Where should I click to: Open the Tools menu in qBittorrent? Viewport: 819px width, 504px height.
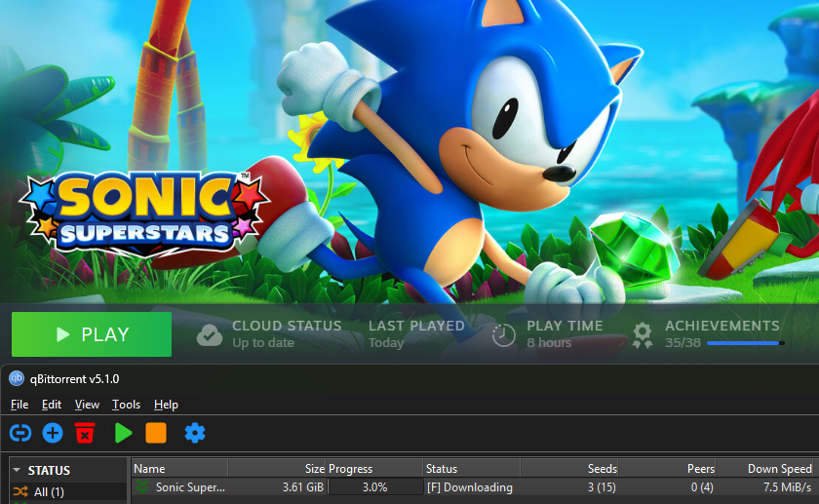click(126, 405)
